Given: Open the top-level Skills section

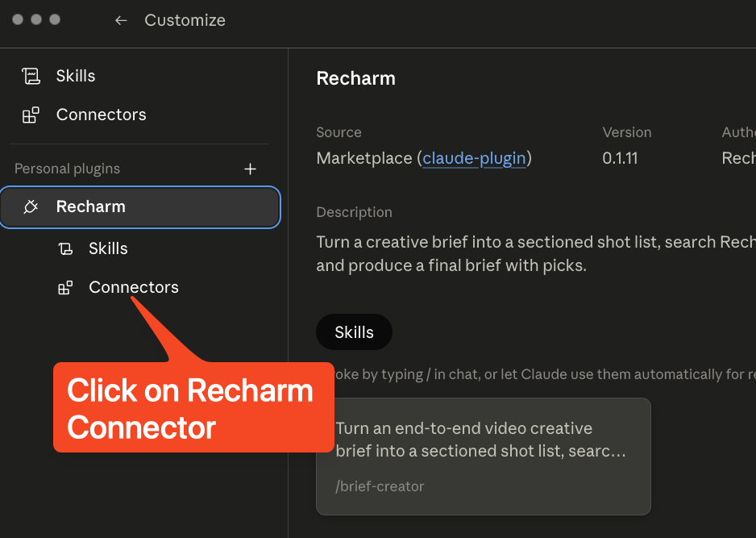Looking at the screenshot, I should click(x=75, y=76).
